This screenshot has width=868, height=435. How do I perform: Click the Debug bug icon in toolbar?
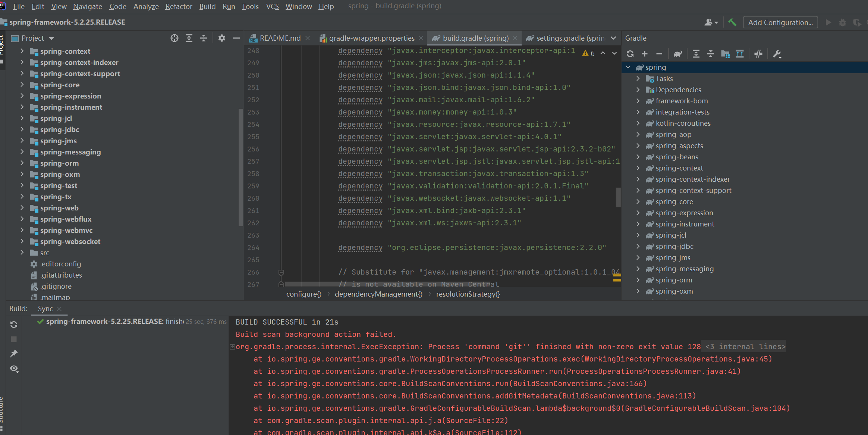pos(843,22)
